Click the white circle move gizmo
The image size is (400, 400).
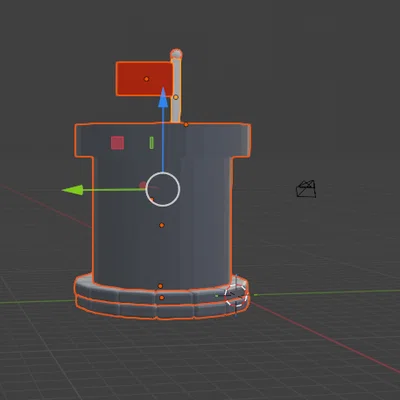pyautogui.click(x=163, y=189)
